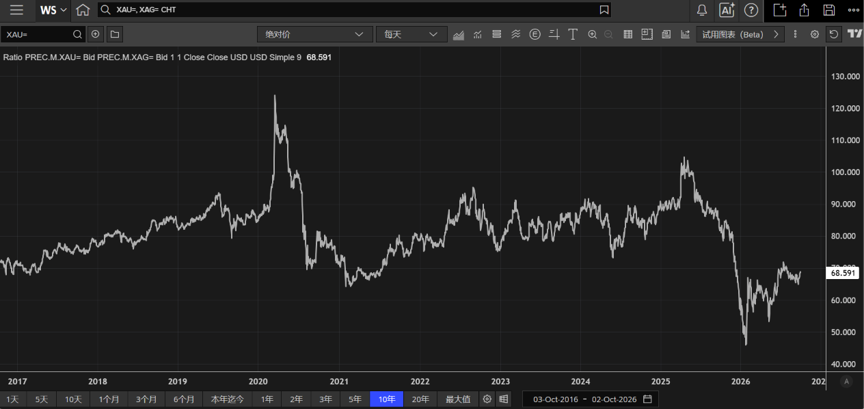The height and width of the screenshot is (409, 864).
Task: Choose the area chart type icon
Action: (x=458, y=35)
